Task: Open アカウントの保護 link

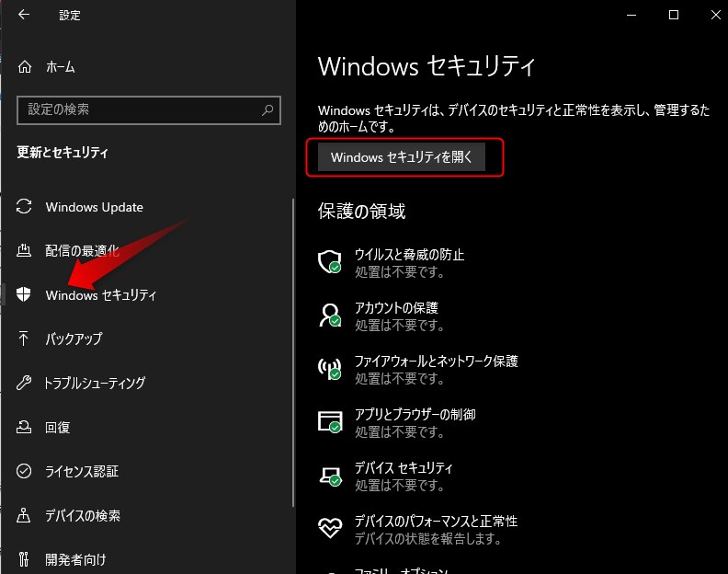Action: click(396, 307)
